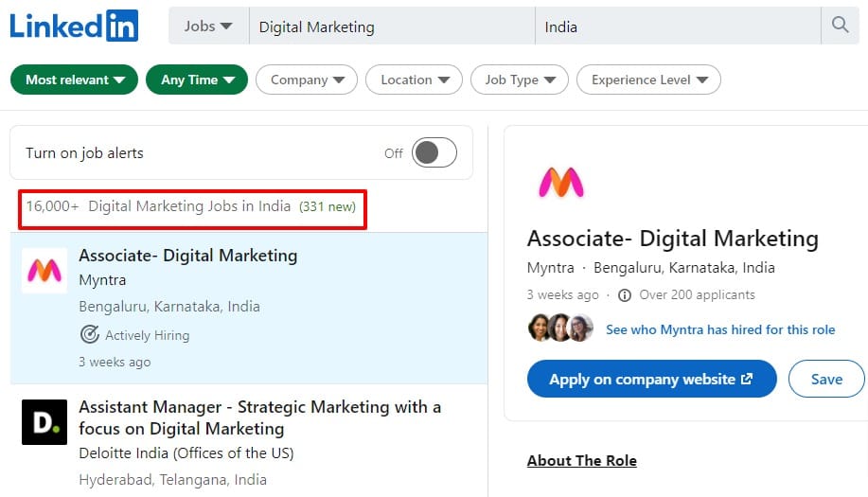Viewport: 868px width, 497px height.
Task: Open See who Myntra has hired link
Action: tap(720, 329)
